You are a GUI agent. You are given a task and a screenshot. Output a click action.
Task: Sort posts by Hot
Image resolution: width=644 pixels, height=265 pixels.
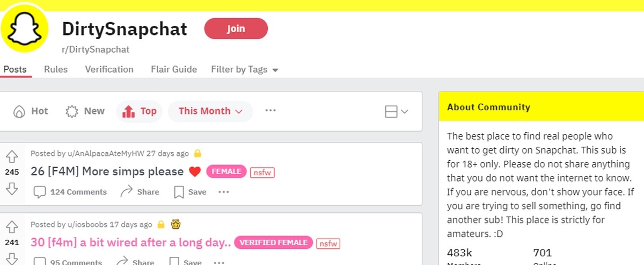coord(31,111)
